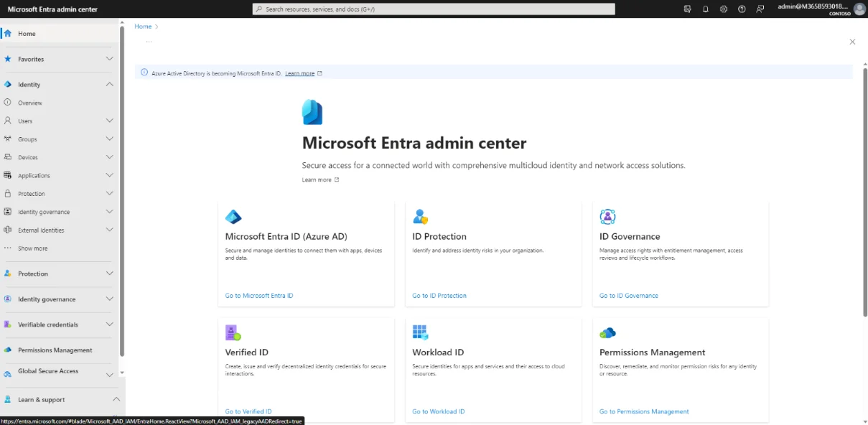Open the directories and subscriptions filter icon
The image size is (868, 425).
coord(688,9)
